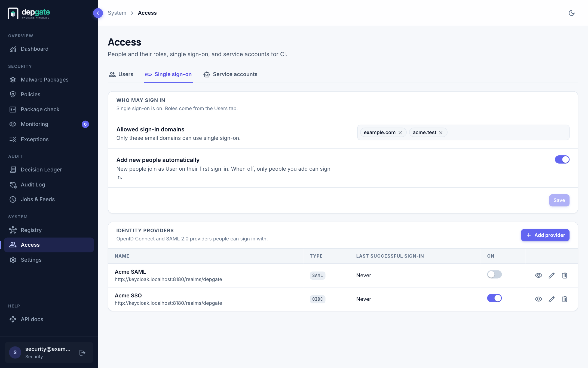Toggle Add new people automatically
The width and height of the screenshot is (588, 368).
point(562,159)
